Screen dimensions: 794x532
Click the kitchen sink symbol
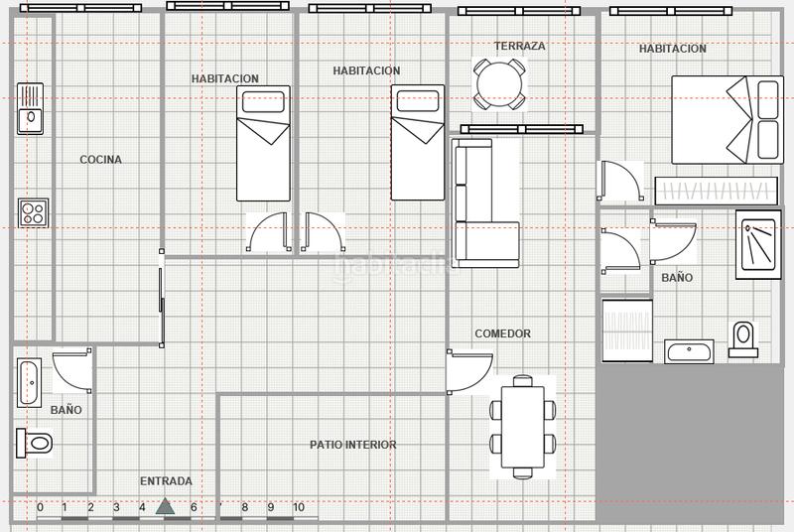pyautogui.click(x=31, y=108)
